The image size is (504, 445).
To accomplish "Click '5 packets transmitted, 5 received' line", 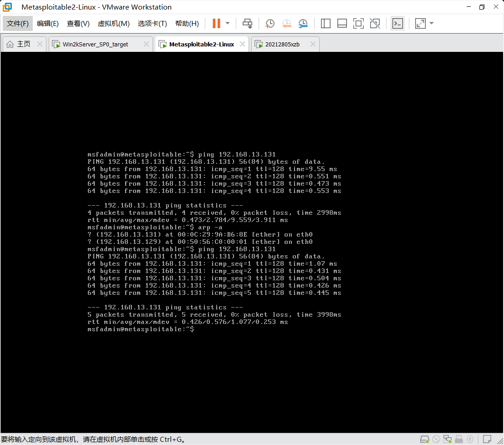I will [214, 315].
